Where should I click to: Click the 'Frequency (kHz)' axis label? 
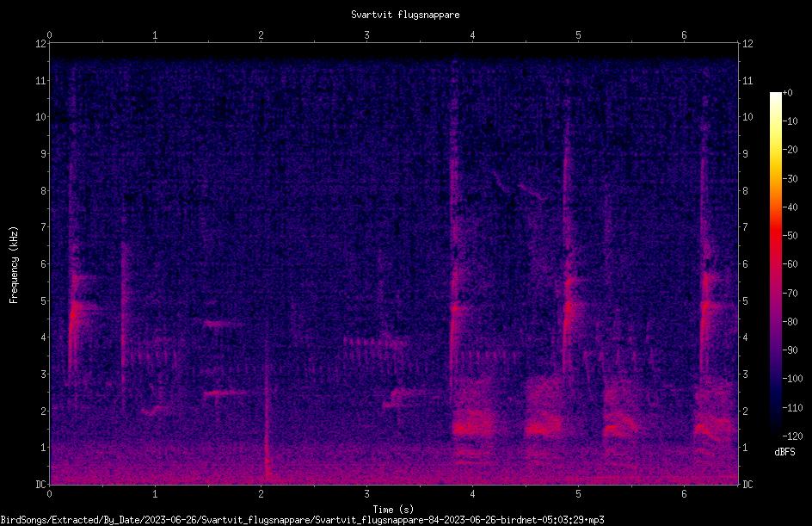(x=14, y=265)
